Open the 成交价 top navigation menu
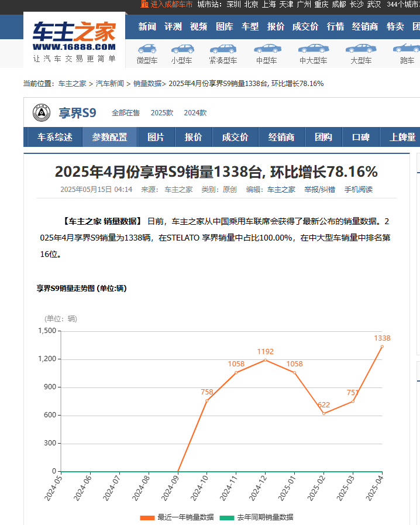 [305, 26]
